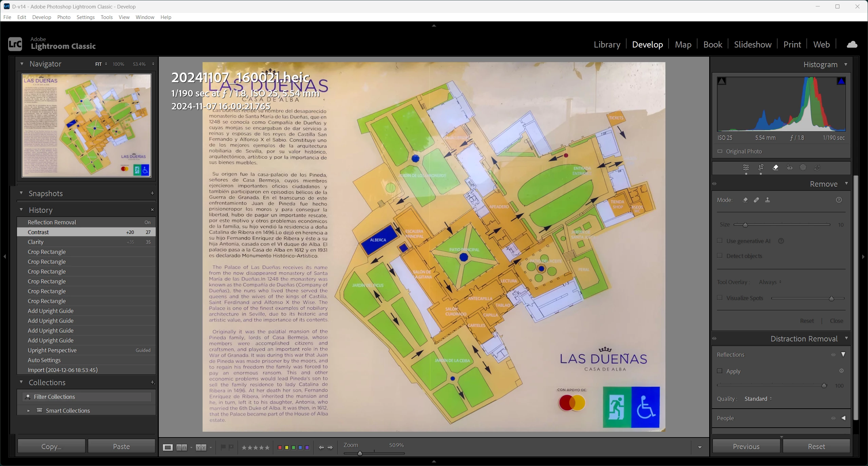Flag photo as rejected
Screen dimensions: 868x466
231,447
